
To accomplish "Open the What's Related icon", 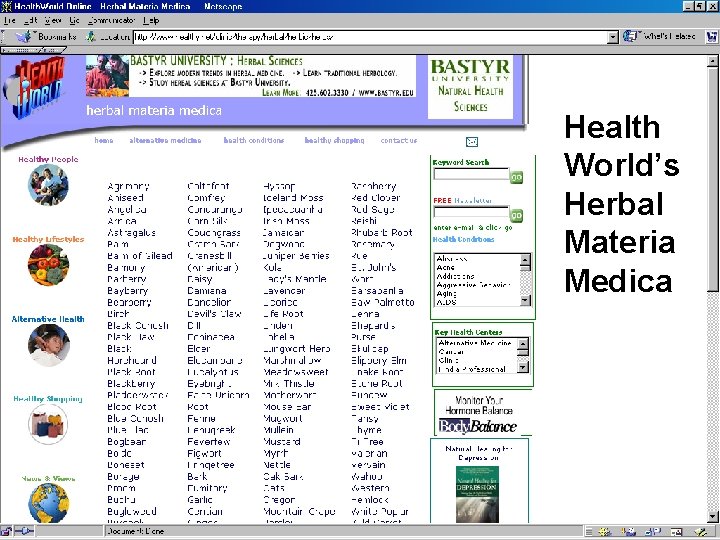I will (630, 36).
